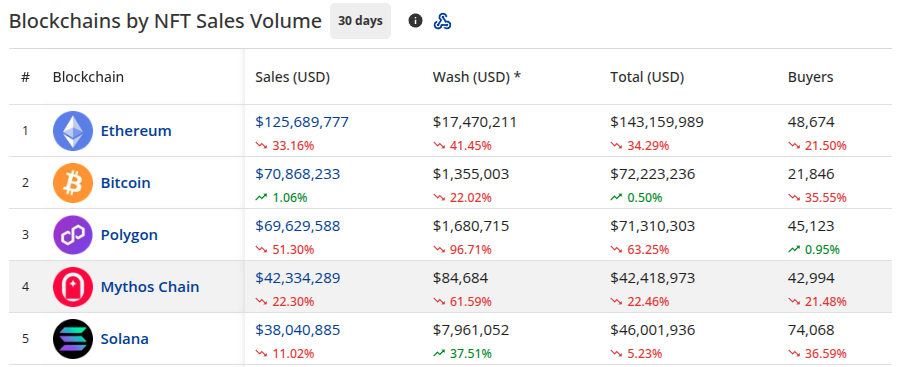Click Ethereum wash value $17,470,211
906x367 pixels.
point(475,122)
